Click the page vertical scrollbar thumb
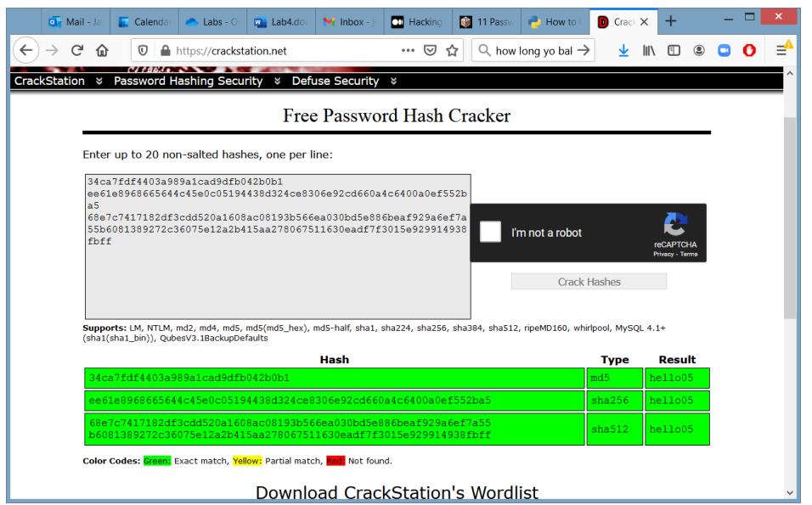 click(789, 217)
